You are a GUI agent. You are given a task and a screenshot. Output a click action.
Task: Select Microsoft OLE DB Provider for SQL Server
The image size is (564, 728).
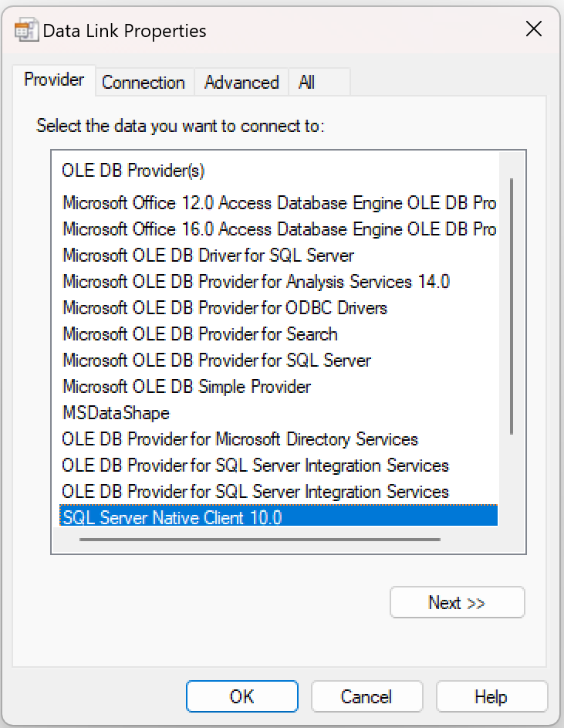coord(217,361)
